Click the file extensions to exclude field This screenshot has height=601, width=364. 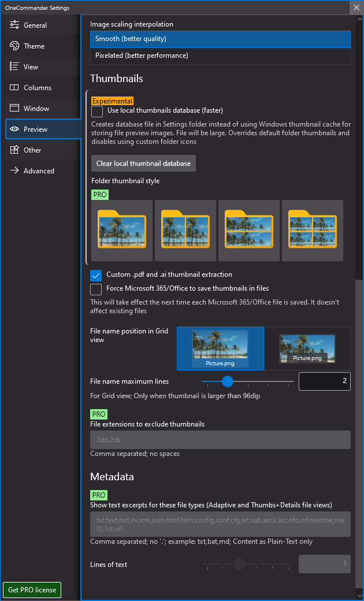(220, 440)
